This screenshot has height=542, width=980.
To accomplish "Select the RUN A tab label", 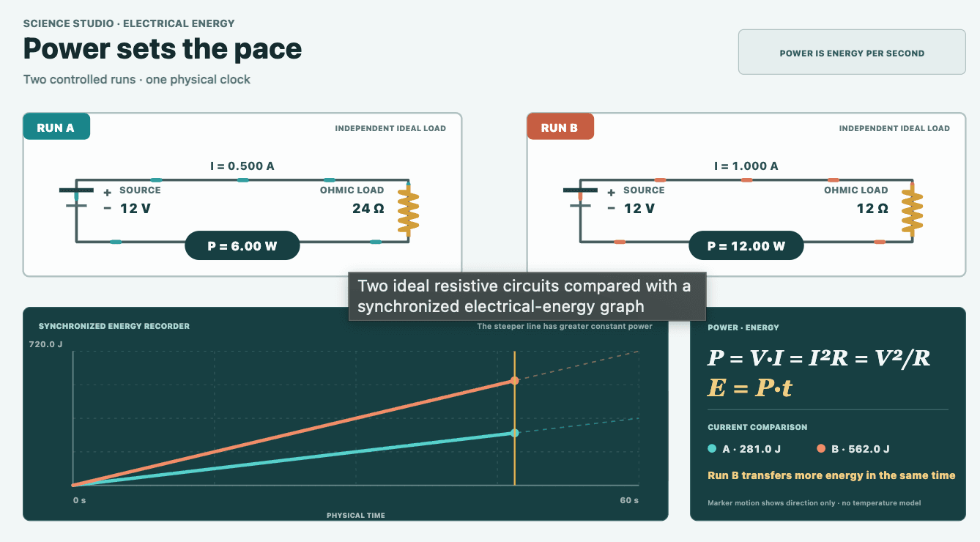I will click(x=56, y=127).
